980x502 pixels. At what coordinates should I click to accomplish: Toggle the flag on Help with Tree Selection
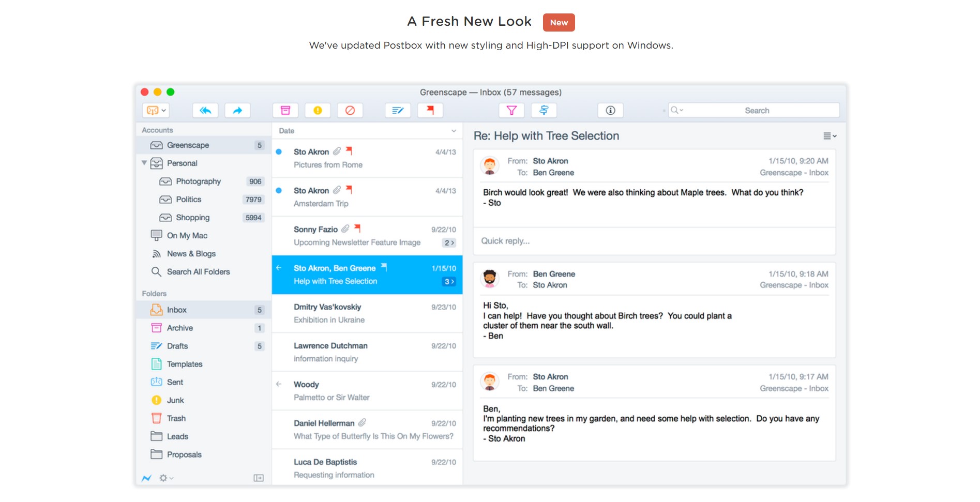coord(384,267)
